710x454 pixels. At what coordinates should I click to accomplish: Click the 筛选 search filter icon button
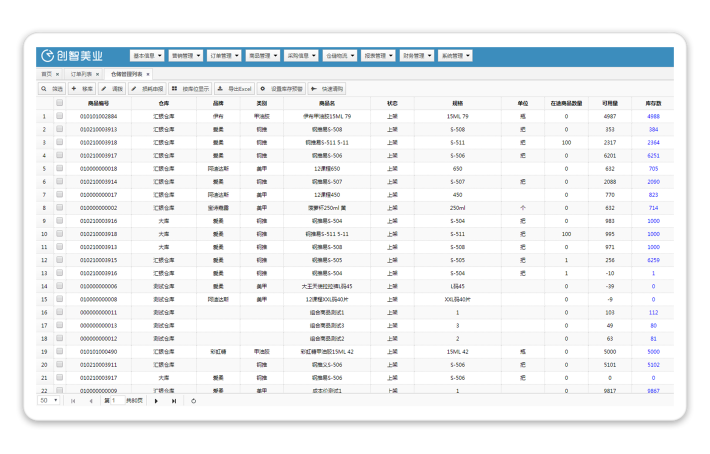(52, 89)
